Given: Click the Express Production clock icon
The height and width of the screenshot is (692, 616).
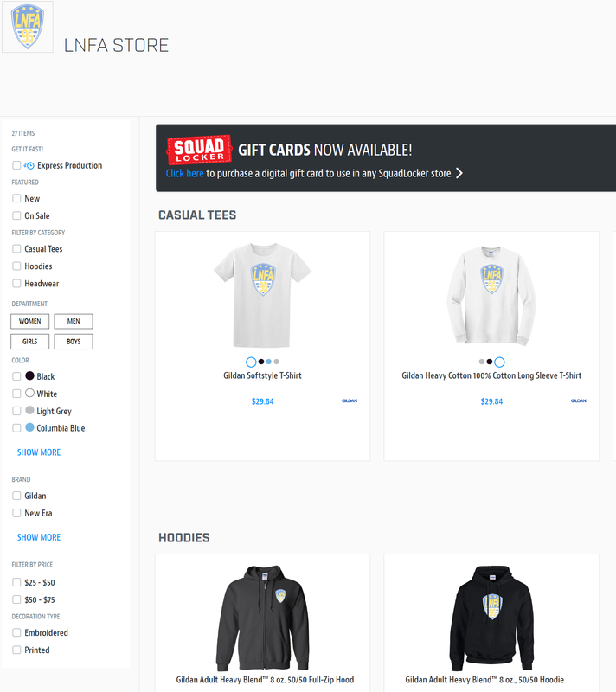Looking at the screenshot, I should (29, 165).
